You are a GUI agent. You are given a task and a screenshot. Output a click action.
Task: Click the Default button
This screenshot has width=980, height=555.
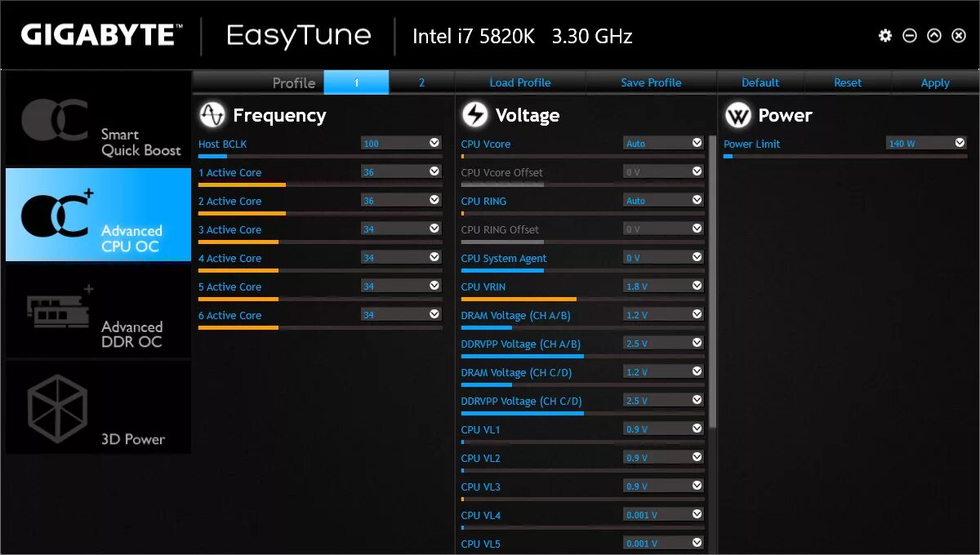[760, 82]
